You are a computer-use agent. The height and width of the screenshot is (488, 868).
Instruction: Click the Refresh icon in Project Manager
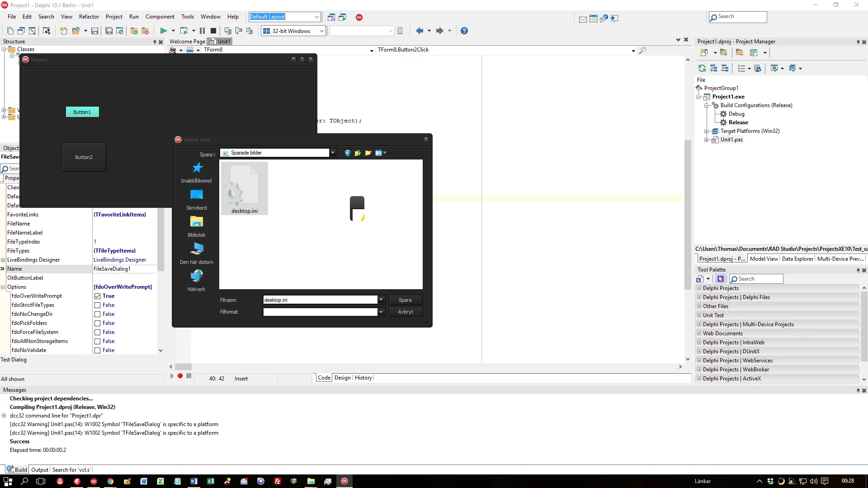(702, 68)
